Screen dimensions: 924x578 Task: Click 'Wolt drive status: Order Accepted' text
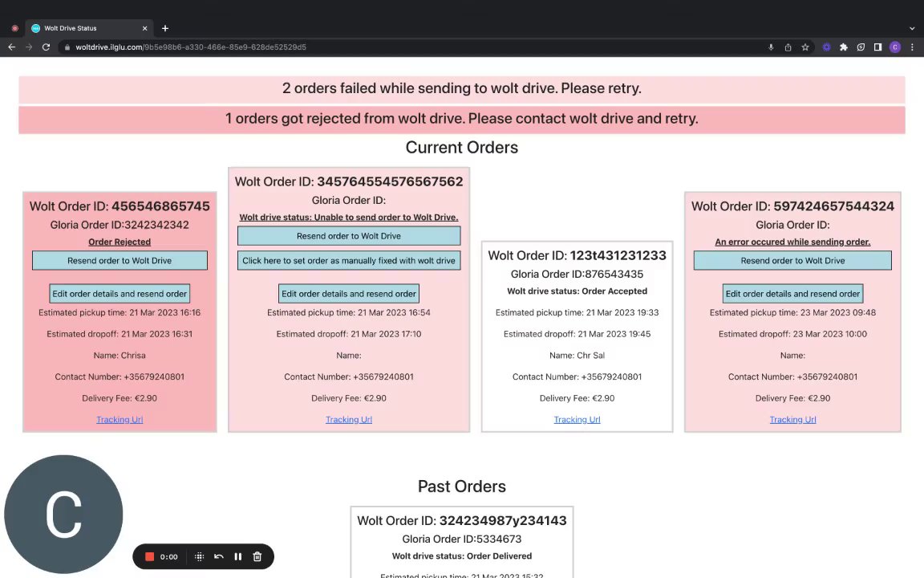(x=577, y=291)
